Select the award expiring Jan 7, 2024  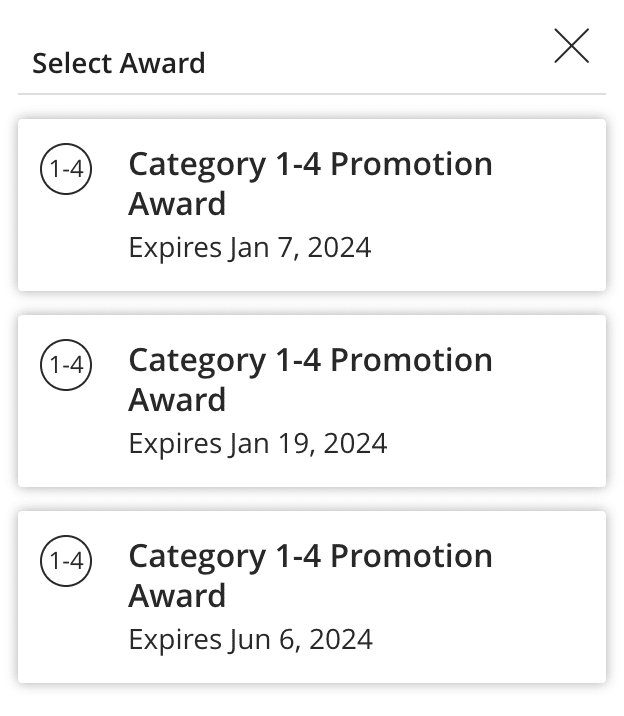[x=312, y=205]
